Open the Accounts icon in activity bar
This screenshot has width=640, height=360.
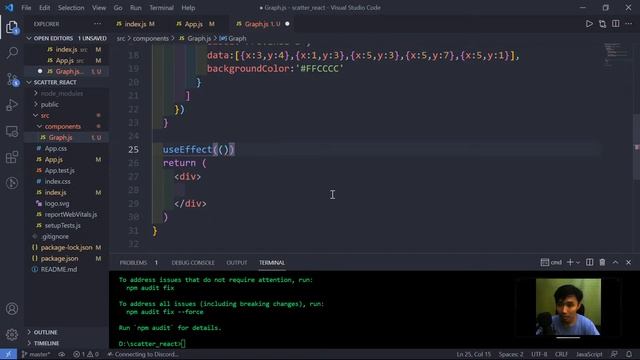(12, 309)
